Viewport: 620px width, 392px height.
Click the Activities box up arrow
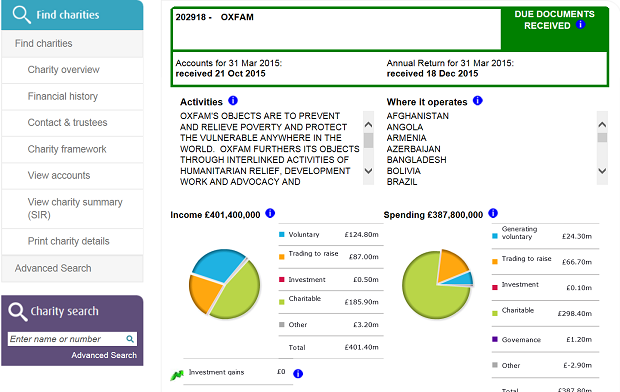coord(368,125)
